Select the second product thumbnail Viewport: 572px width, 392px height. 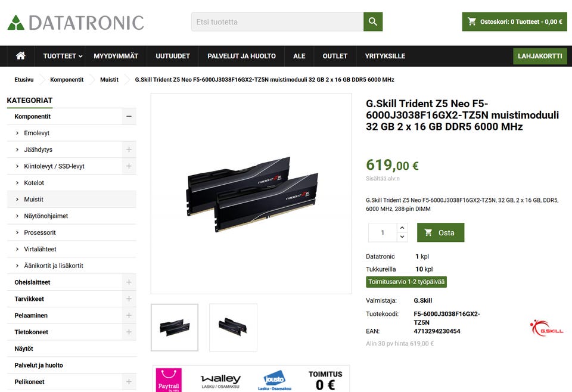coord(233,328)
